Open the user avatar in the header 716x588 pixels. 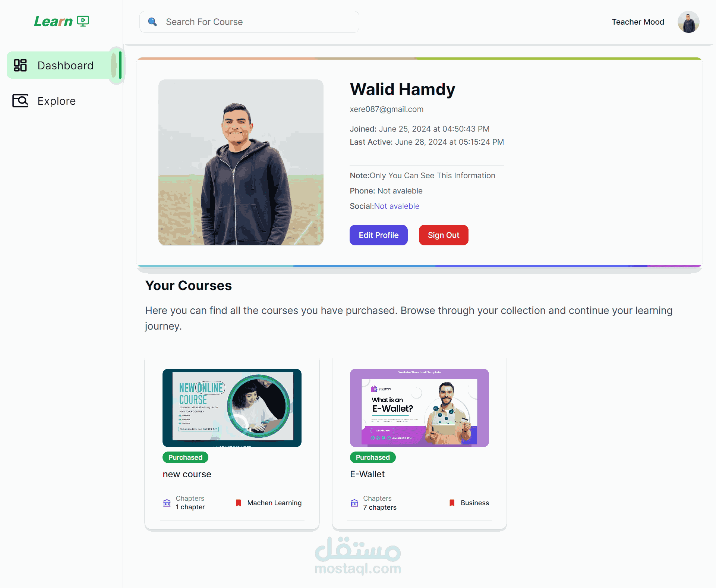[x=688, y=22]
